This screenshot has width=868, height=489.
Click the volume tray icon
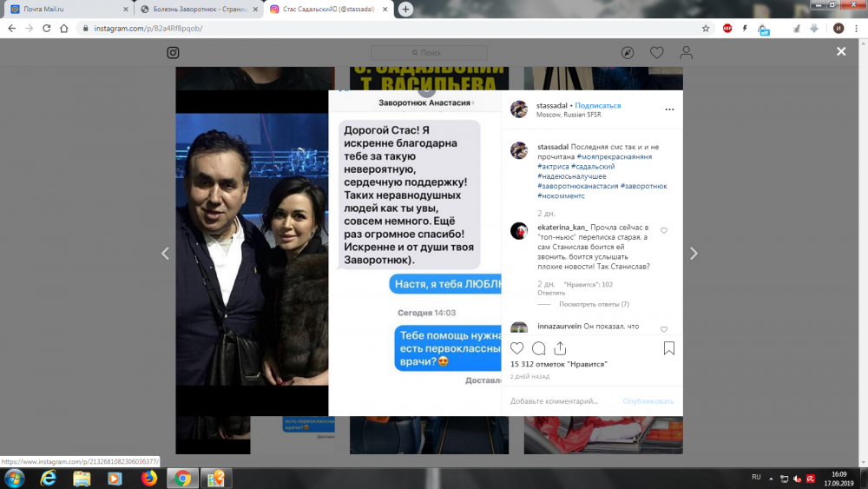tap(797, 479)
